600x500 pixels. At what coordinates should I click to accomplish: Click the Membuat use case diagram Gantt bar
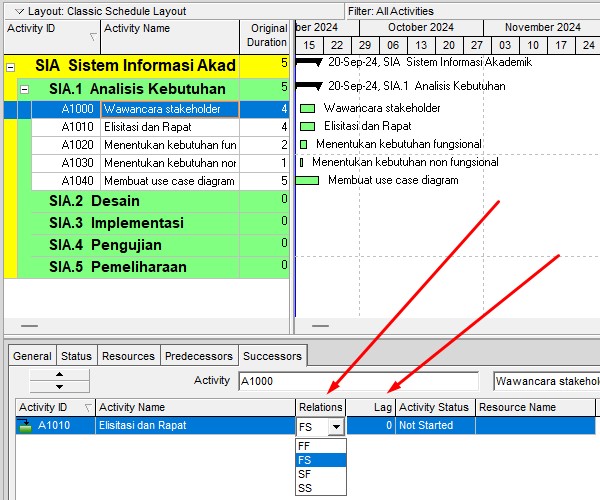coord(307,180)
